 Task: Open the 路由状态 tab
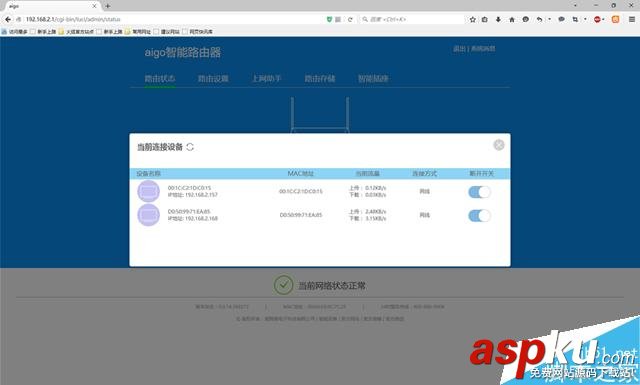[x=160, y=78]
